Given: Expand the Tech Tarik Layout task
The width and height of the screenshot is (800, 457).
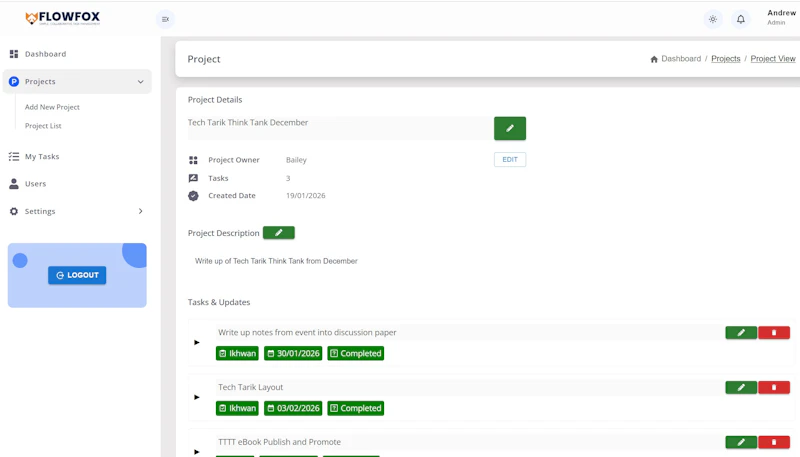Looking at the screenshot, I should click(197, 397).
